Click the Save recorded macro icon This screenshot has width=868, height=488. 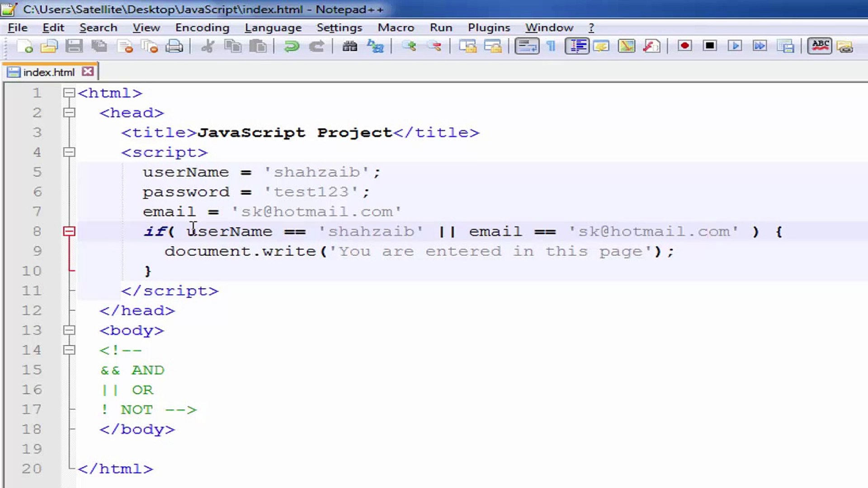point(786,46)
